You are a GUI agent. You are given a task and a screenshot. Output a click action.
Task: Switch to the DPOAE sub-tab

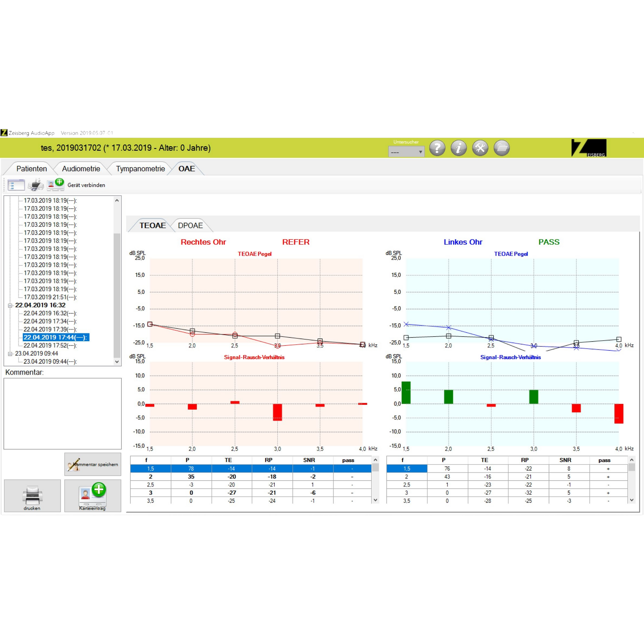tap(190, 225)
